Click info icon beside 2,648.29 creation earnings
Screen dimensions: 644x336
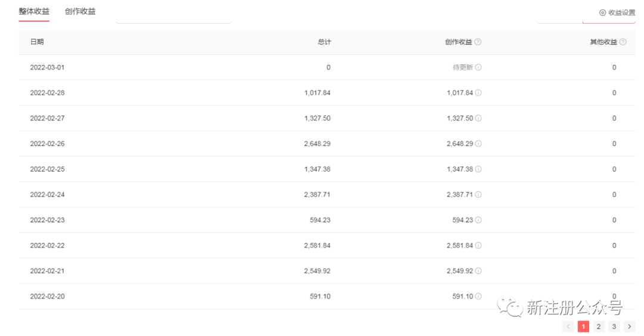pyautogui.click(x=479, y=144)
